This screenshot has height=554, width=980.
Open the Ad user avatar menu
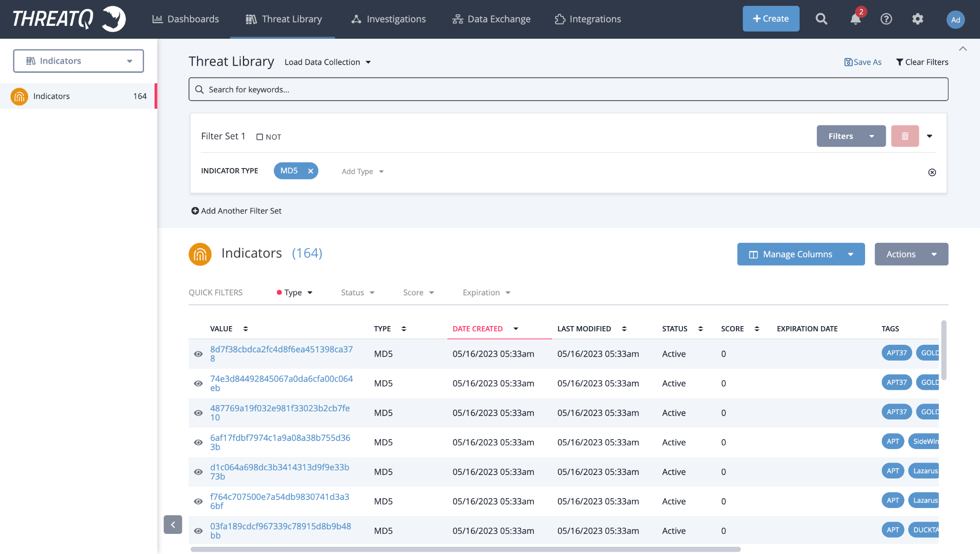(955, 20)
